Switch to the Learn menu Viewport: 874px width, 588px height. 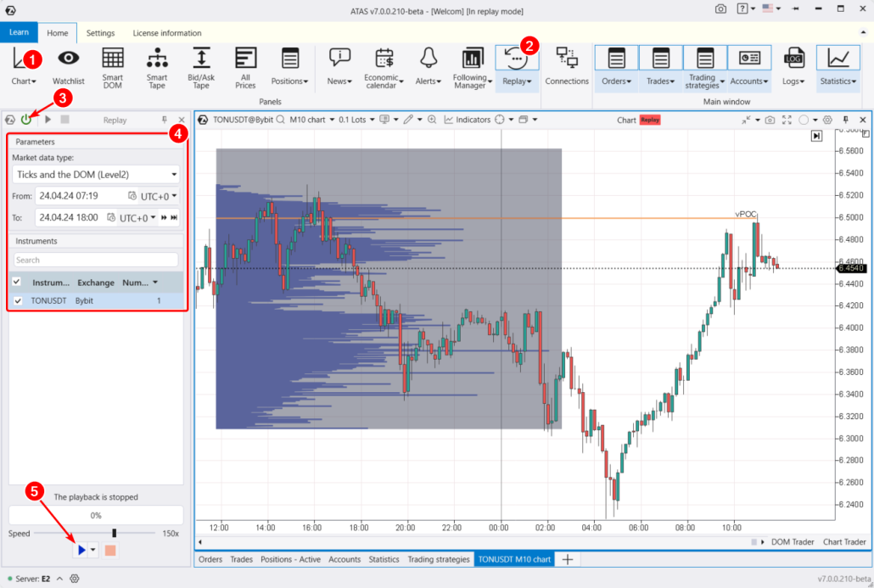click(x=19, y=32)
